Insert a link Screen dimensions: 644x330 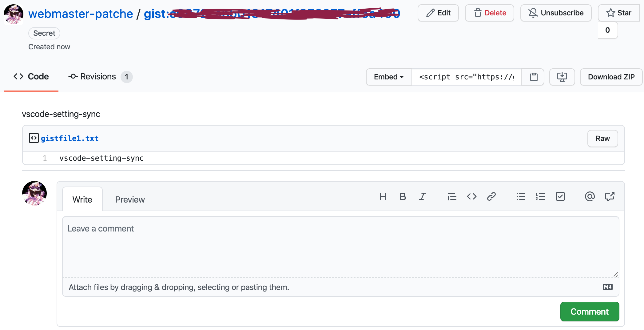click(491, 196)
